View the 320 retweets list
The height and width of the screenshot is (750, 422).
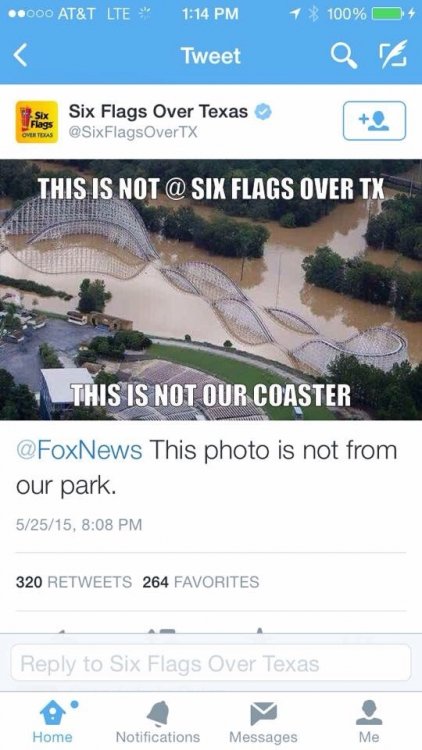[x=74, y=582]
